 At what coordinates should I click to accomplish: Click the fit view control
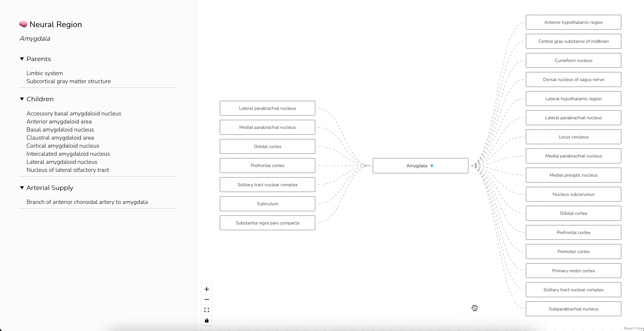[x=207, y=310]
